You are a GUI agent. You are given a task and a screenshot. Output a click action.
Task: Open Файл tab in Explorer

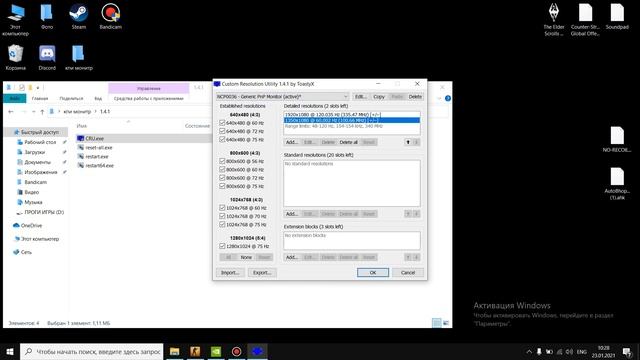15,98
